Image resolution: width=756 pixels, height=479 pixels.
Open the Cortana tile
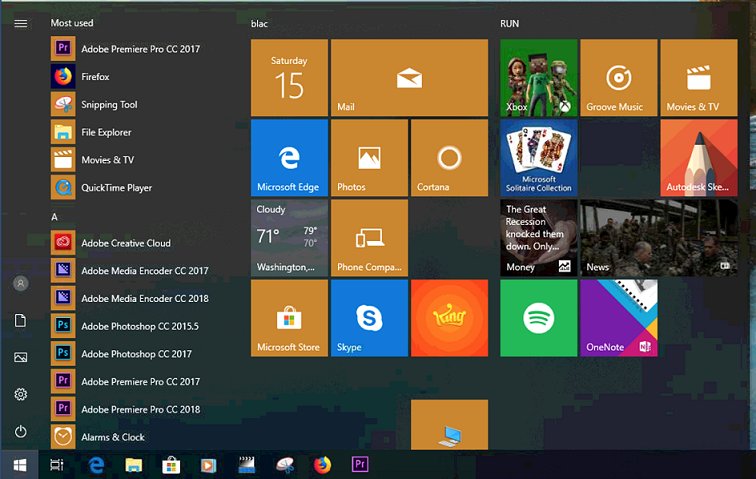(449, 158)
